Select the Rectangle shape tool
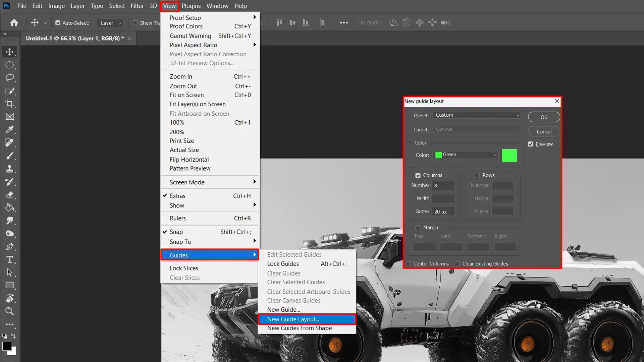Screen dimensions: 644x362 (x=9, y=286)
